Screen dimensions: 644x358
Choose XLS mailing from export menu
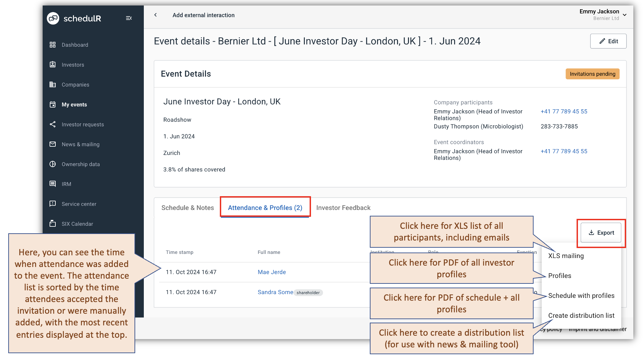pos(566,256)
